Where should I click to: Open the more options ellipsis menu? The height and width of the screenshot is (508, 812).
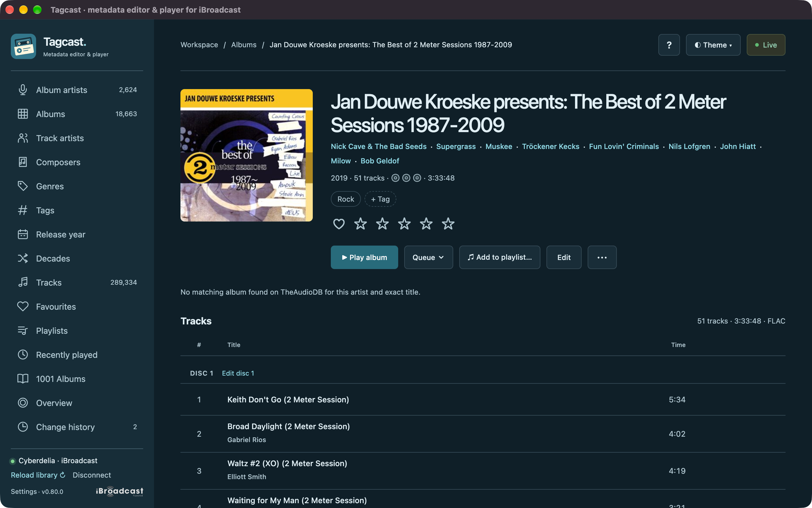click(x=602, y=257)
